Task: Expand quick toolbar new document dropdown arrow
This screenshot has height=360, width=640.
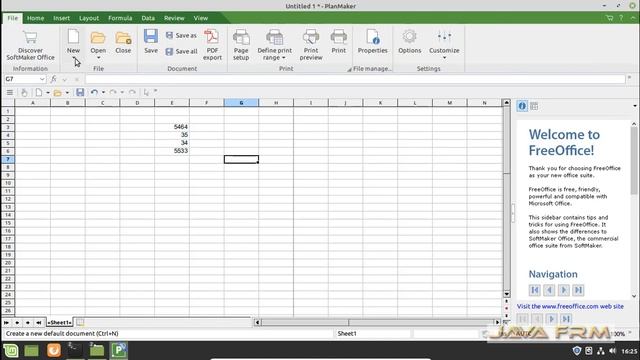Action: click(x=48, y=93)
